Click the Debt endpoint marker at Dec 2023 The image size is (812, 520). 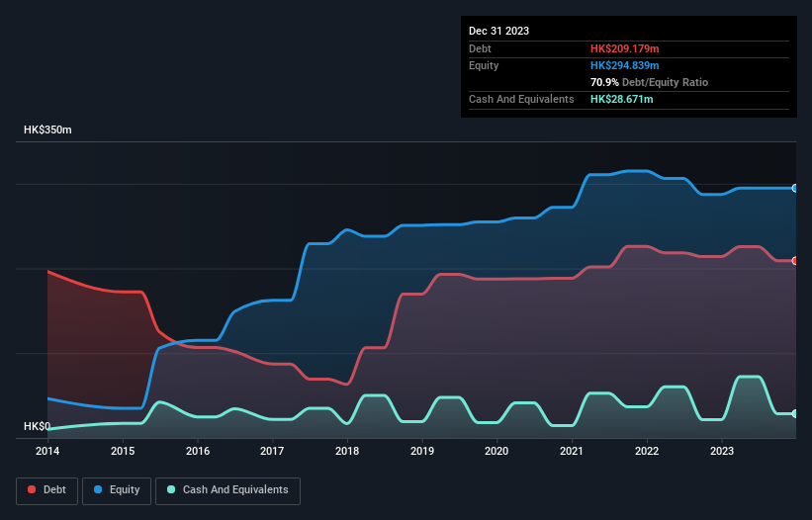click(x=795, y=261)
